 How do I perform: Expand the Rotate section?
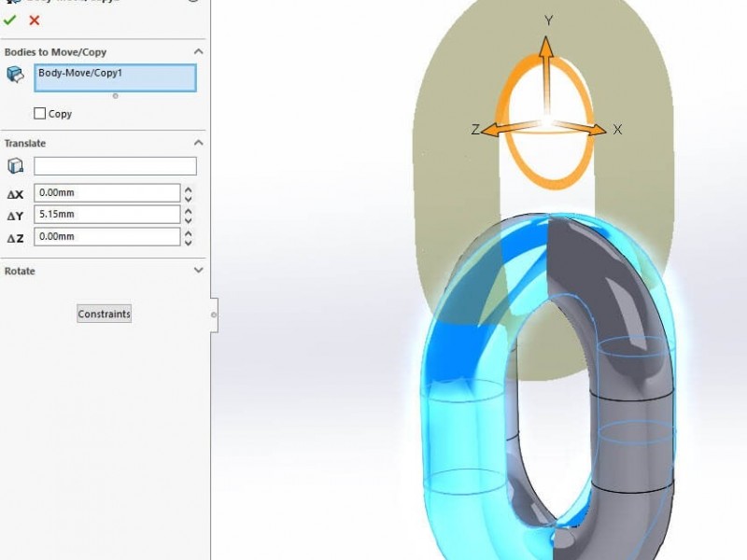coord(199,270)
